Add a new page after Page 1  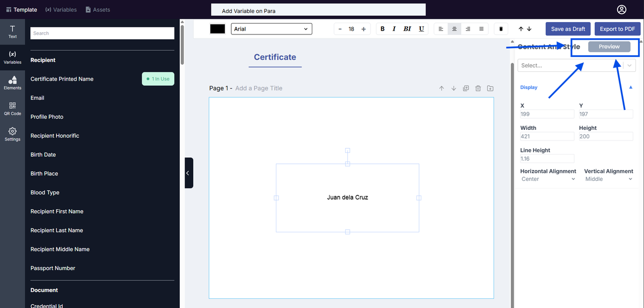(491, 89)
